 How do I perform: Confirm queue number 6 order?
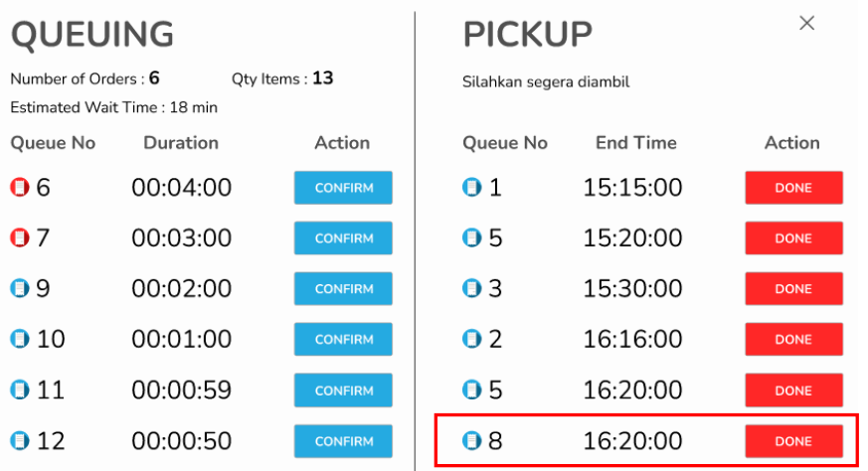tap(343, 188)
